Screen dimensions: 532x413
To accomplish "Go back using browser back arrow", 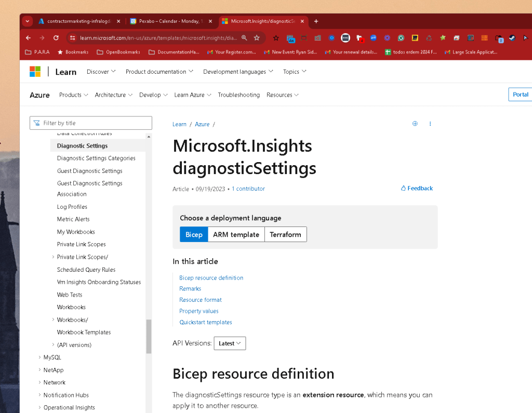I will [28, 38].
